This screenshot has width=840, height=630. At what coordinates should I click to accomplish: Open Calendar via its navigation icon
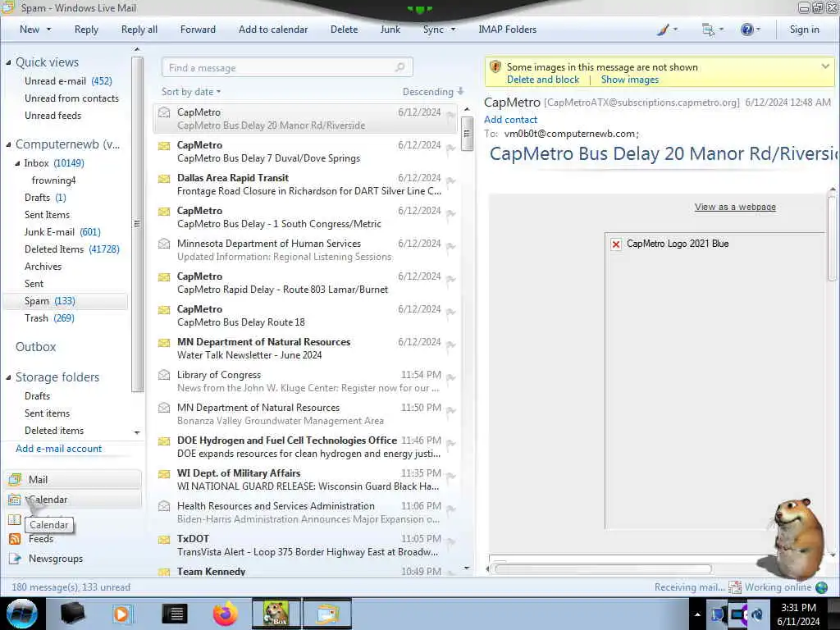15,500
